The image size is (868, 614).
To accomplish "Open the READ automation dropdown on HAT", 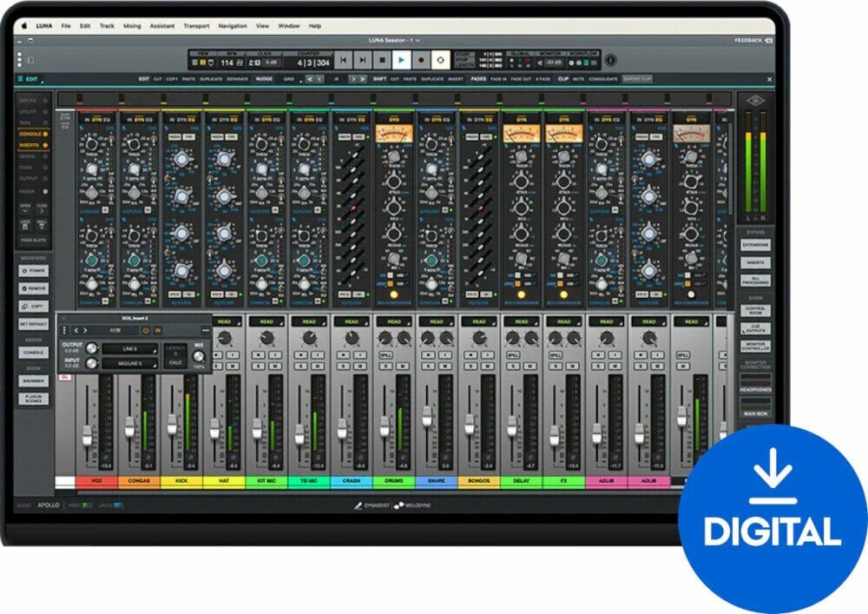I will click(224, 321).
